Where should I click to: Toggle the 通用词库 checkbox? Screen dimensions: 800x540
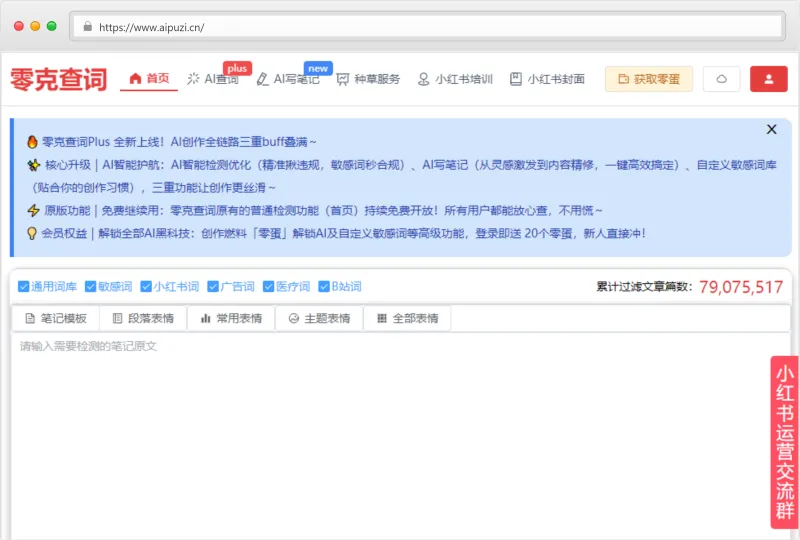23,286
